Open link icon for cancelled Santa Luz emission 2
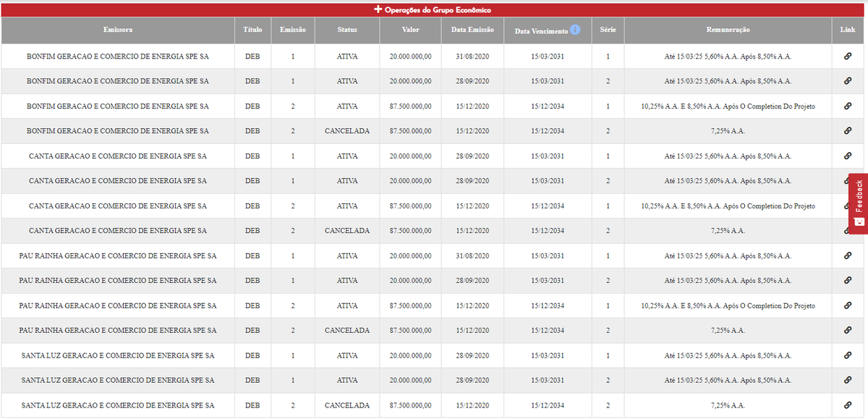 point(848,405)
